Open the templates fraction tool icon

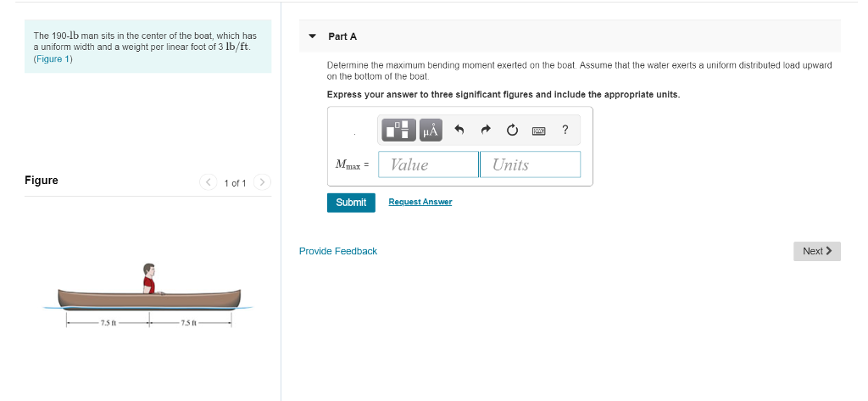coord(398,131)
